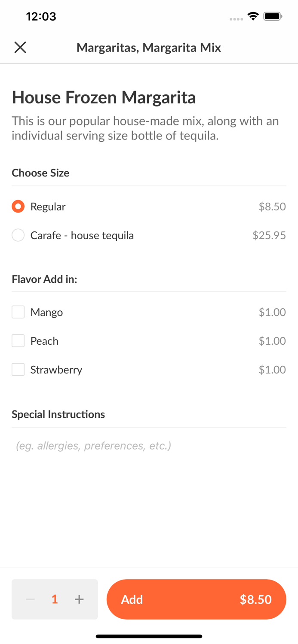Tap the House Frozen Margarita title
Viewport: 298px width, 644px height.
pyautogui.click(x=103, y=97)
